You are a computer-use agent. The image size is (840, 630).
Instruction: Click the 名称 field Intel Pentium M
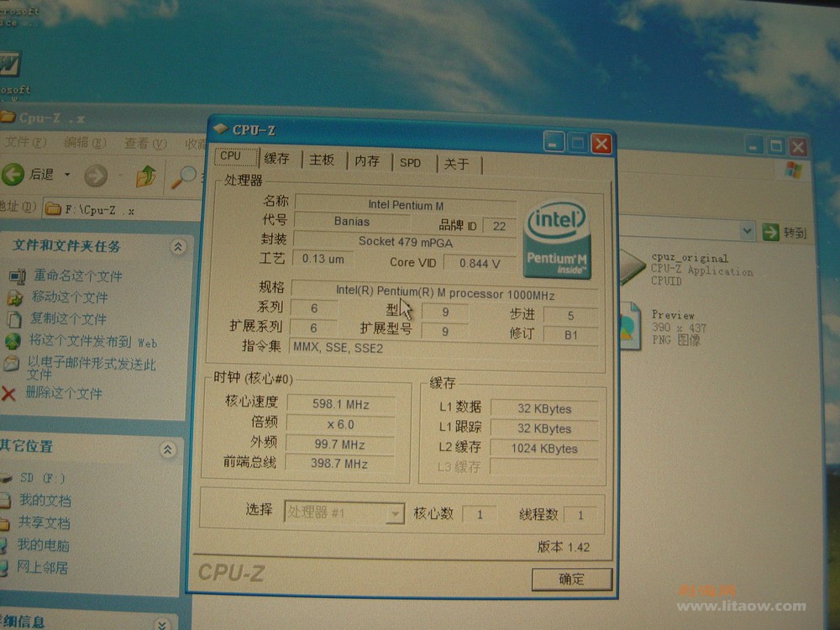406,205
